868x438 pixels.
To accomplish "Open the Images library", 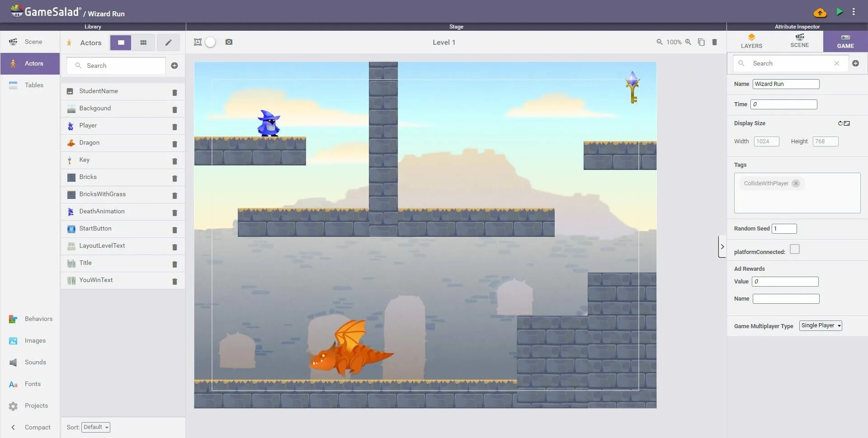I will tap(12, 340).
